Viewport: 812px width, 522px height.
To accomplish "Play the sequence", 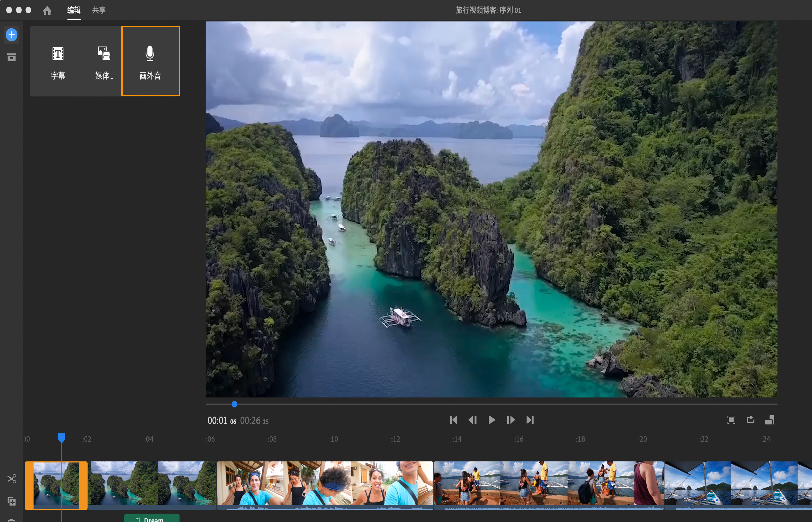I will click(491, 419).
